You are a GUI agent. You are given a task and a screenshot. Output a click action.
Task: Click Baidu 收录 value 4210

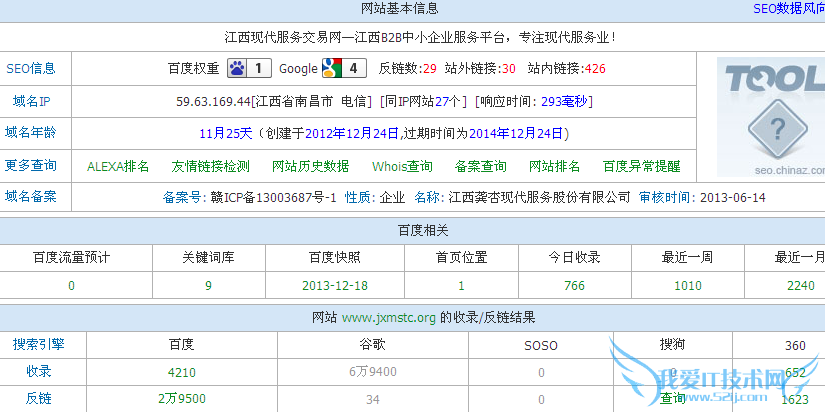[182, 373]
